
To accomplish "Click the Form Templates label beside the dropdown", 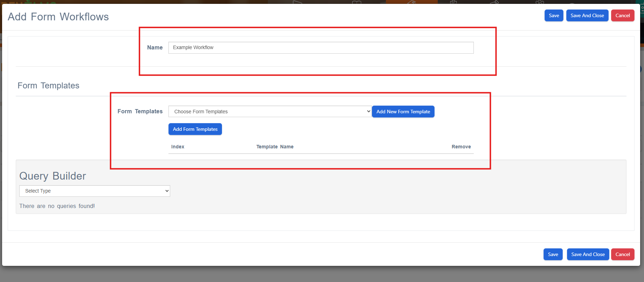I will click(x=140, y=111).
